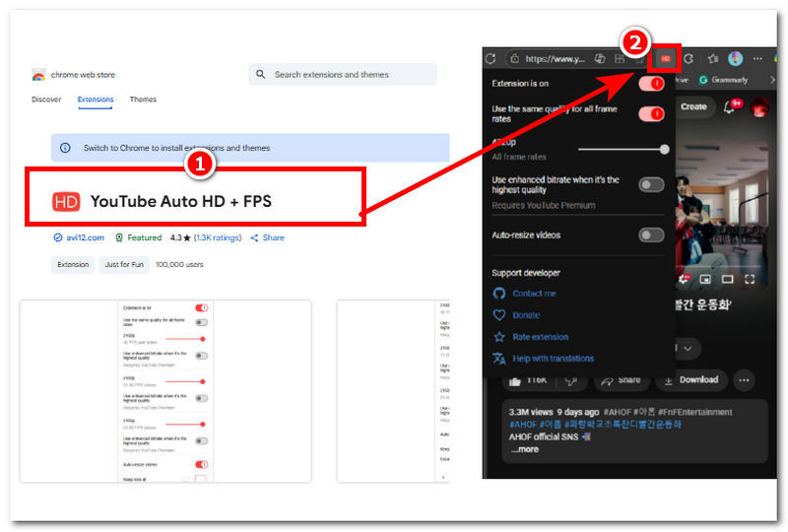This screenshot has width=788, height=532.
Task: Open the Discover tab in Chrome Web Store
Action: pyautogui.click(x=46, y=100)
